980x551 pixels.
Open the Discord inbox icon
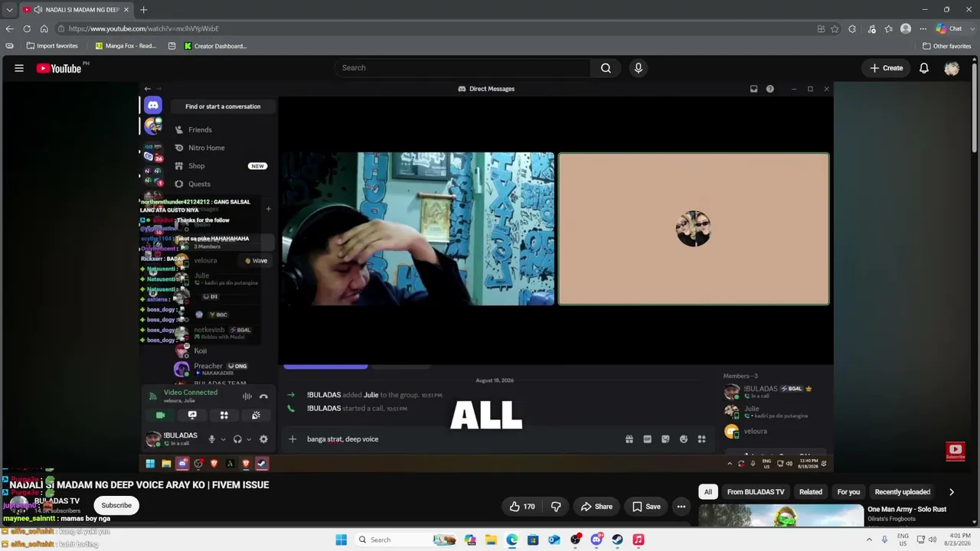point(753,89)
